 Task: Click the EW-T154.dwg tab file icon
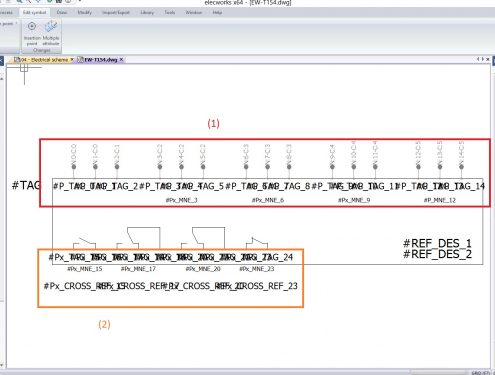(80, 60)
